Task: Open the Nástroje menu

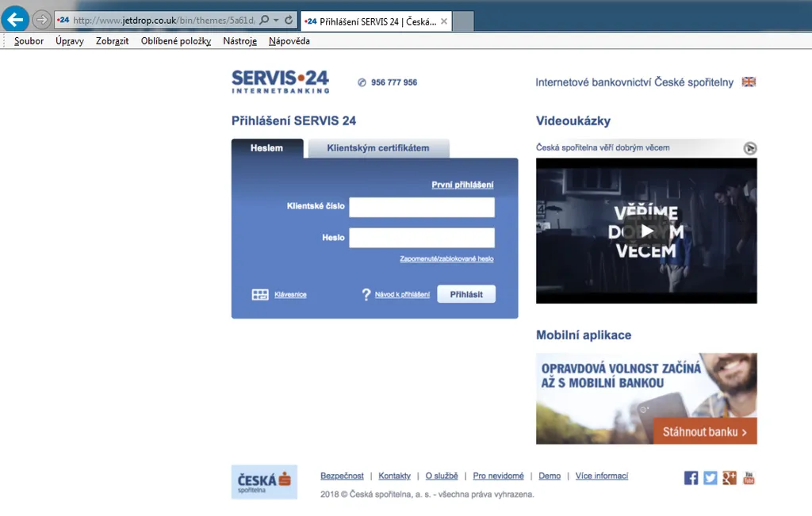Action: pyautogui.click(x=239, y=41)
